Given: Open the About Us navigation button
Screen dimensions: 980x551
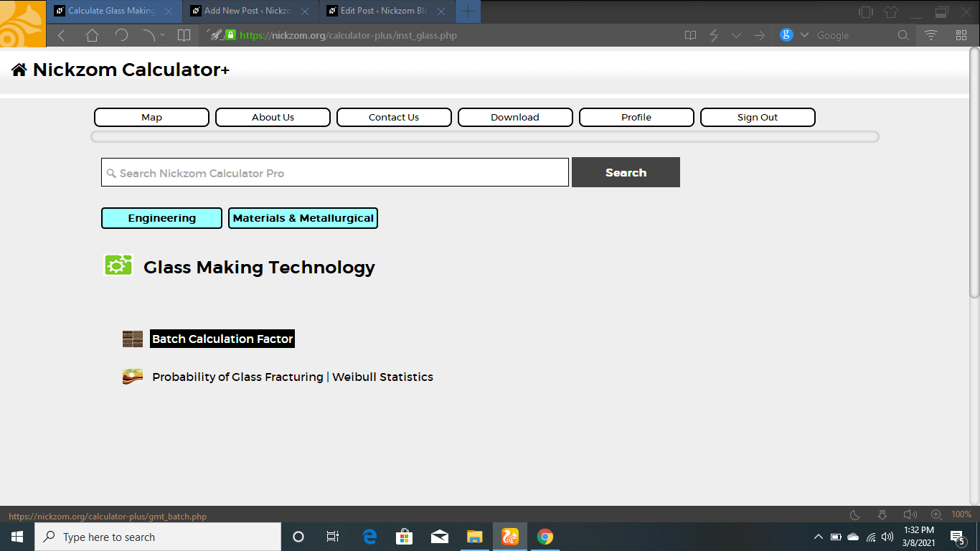Looking at the screenshot, I should click(x=273, y=117).
